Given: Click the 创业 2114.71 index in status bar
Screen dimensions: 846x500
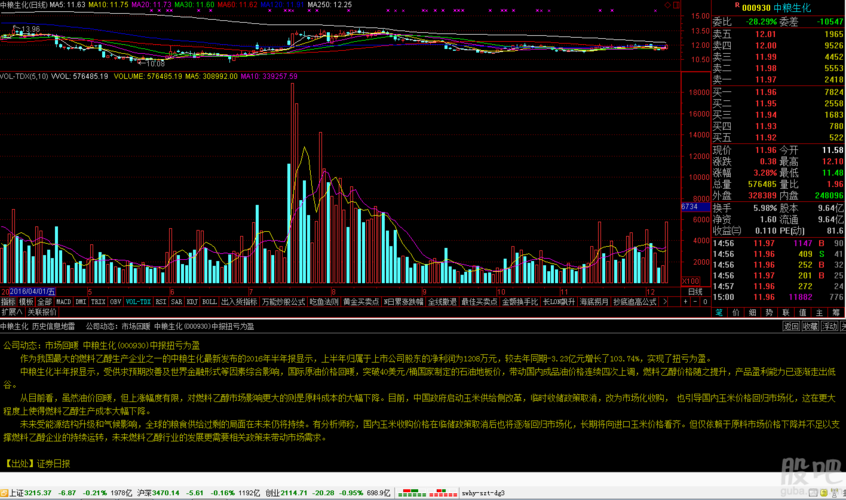Looking at the screenshot, I should [286, 493].
